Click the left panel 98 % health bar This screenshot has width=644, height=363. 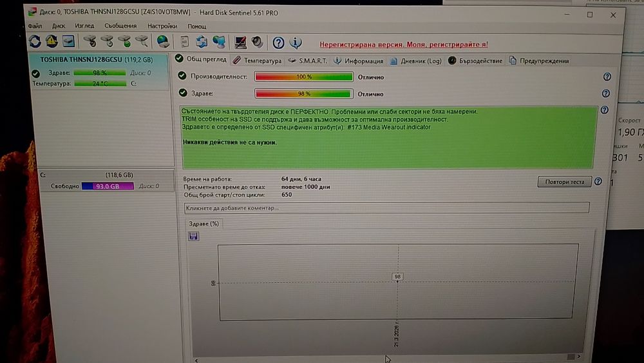click(100, 73)
